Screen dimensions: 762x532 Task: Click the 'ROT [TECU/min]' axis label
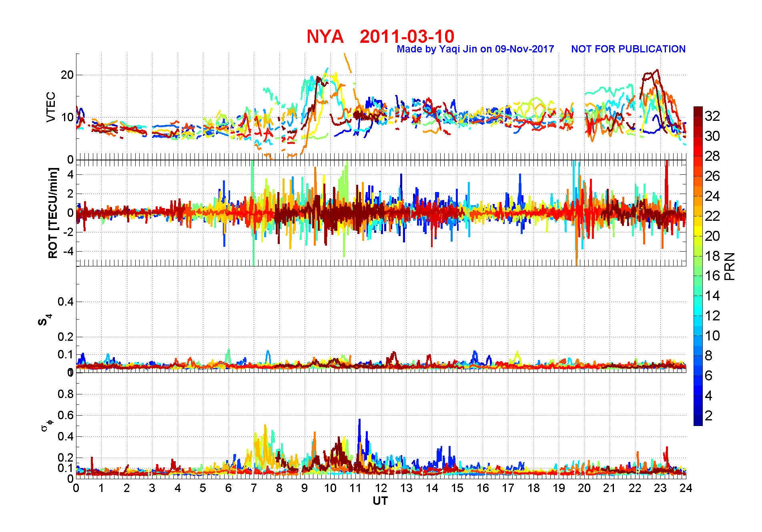[53, 213]
